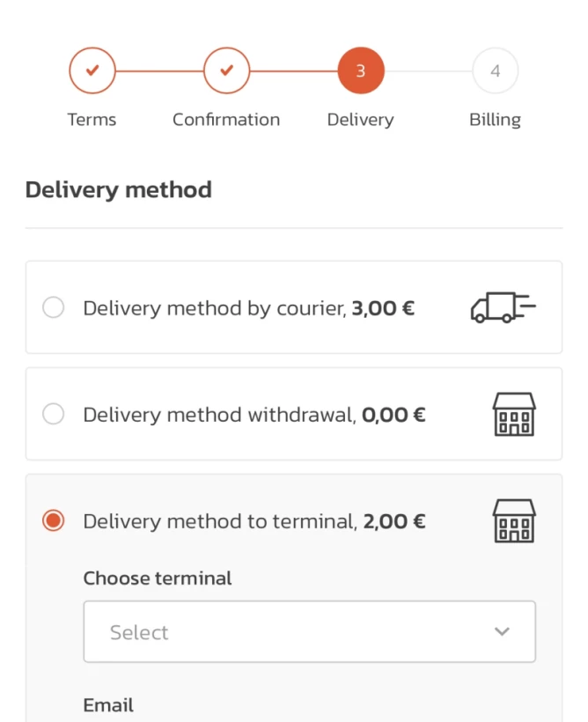Click the step 3 circle
The height and width of the screenshot is (722, 588).
(x=361, y=70)
